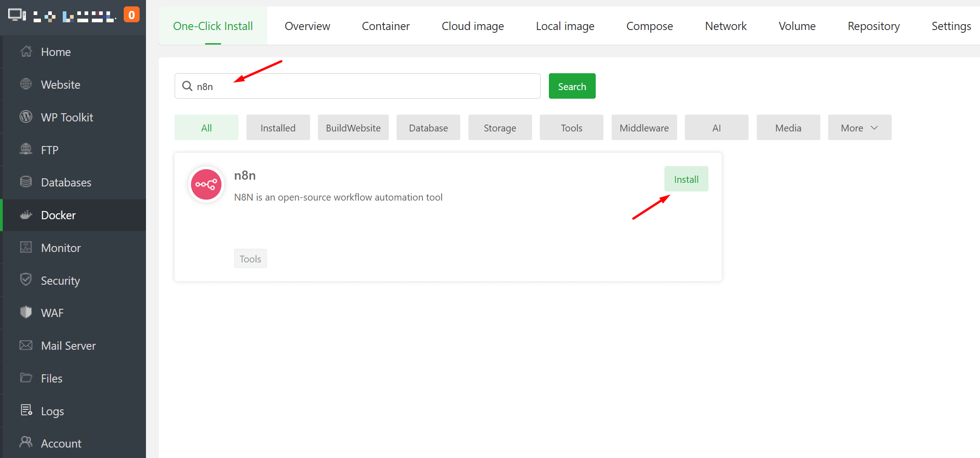Open the Repository tab
The width and height of the screenshot is (980, 458).
tap(874, 26)
